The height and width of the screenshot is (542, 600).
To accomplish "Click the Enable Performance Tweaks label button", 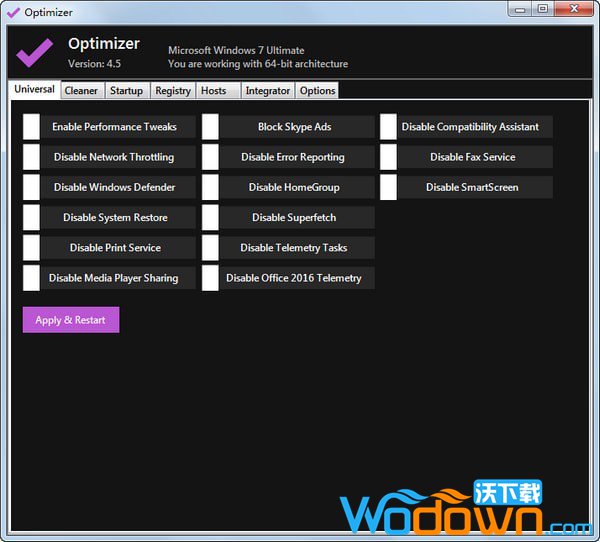I will [118, 127].
